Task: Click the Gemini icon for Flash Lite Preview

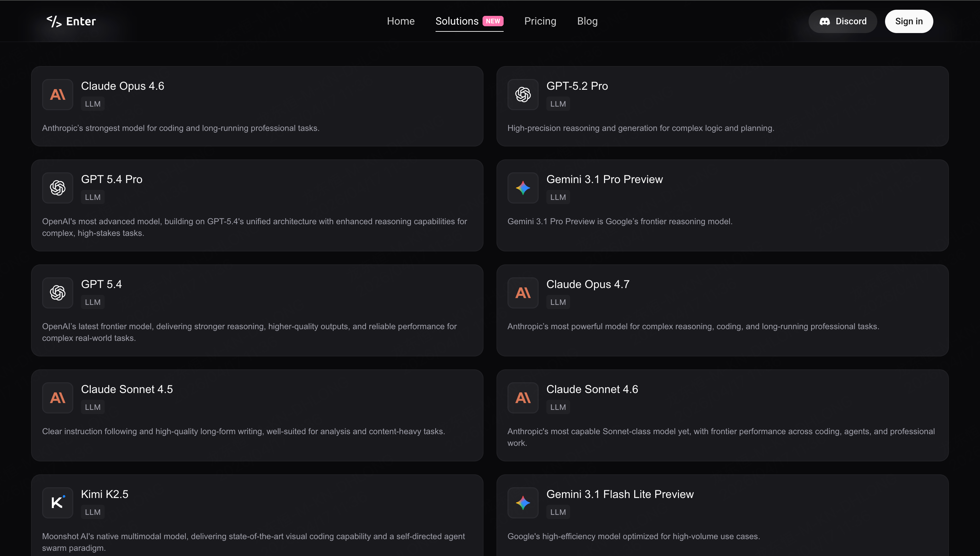Action: (x=523, y=503)
